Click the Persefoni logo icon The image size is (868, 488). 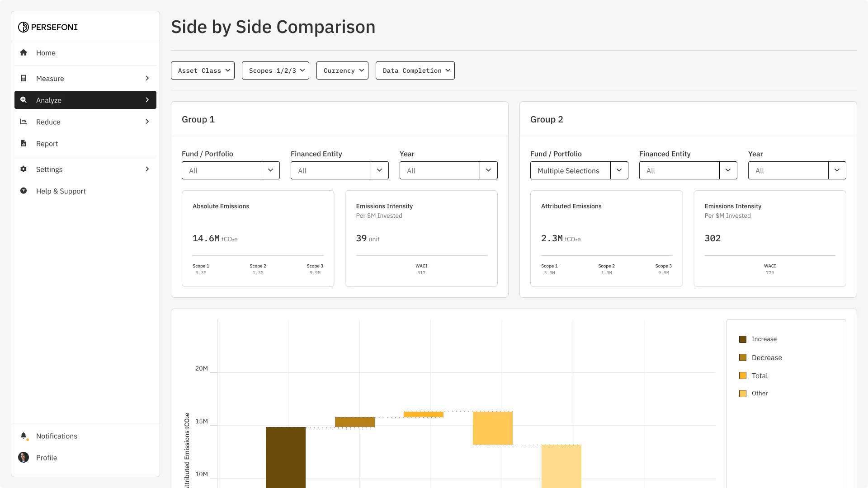click(24, 27)
